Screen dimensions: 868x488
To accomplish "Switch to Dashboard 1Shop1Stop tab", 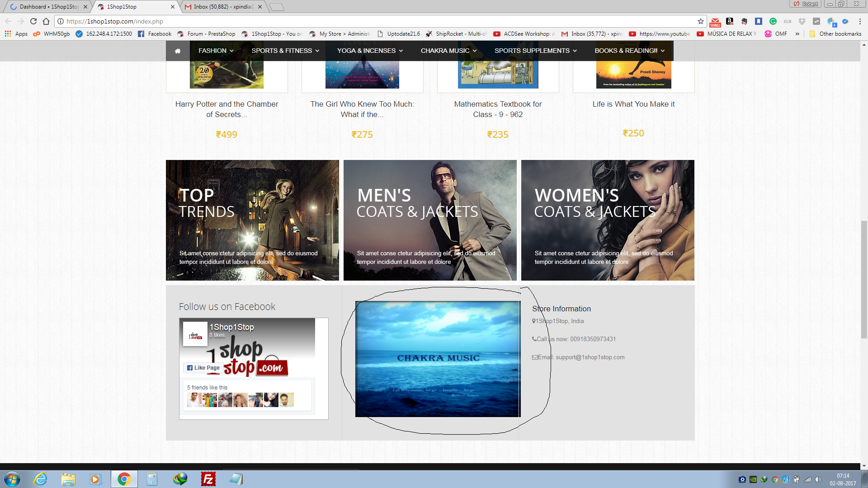I will point(49,7).
